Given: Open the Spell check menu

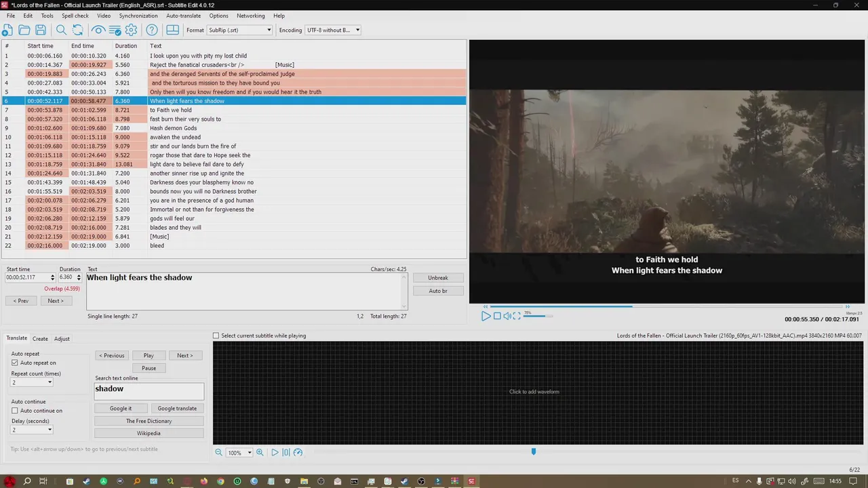Looking at the screenshot, I should pyautogui.click(x=75, y=16).
